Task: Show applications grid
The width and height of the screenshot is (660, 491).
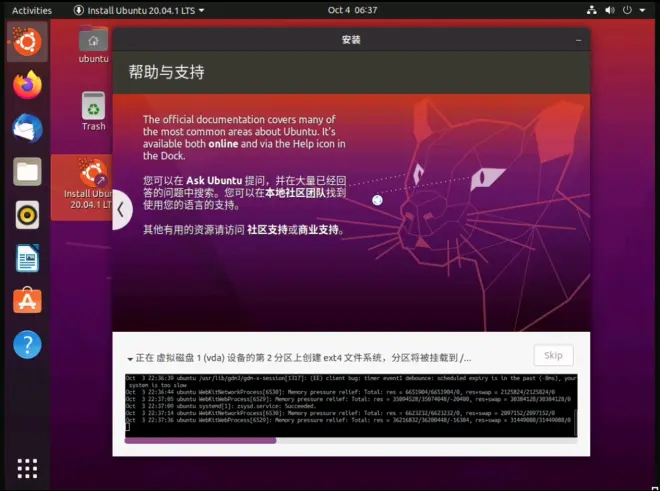Action: [x=27, y=468]
